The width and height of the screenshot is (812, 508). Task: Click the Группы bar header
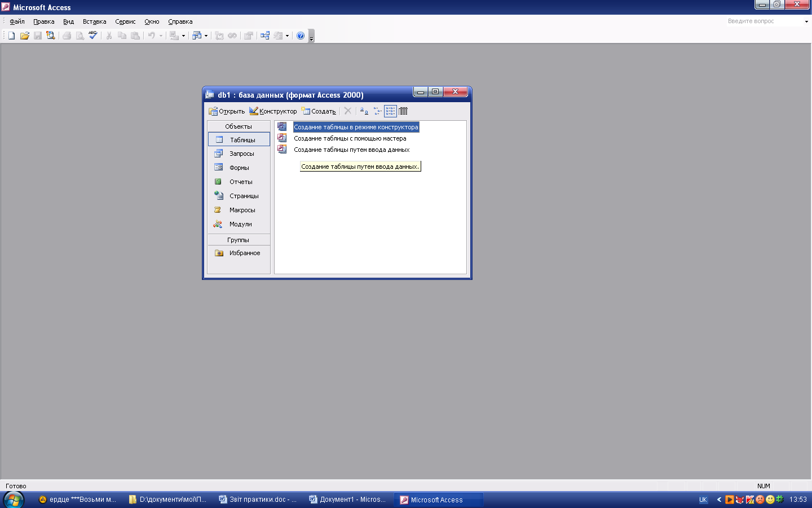(239, 240)
